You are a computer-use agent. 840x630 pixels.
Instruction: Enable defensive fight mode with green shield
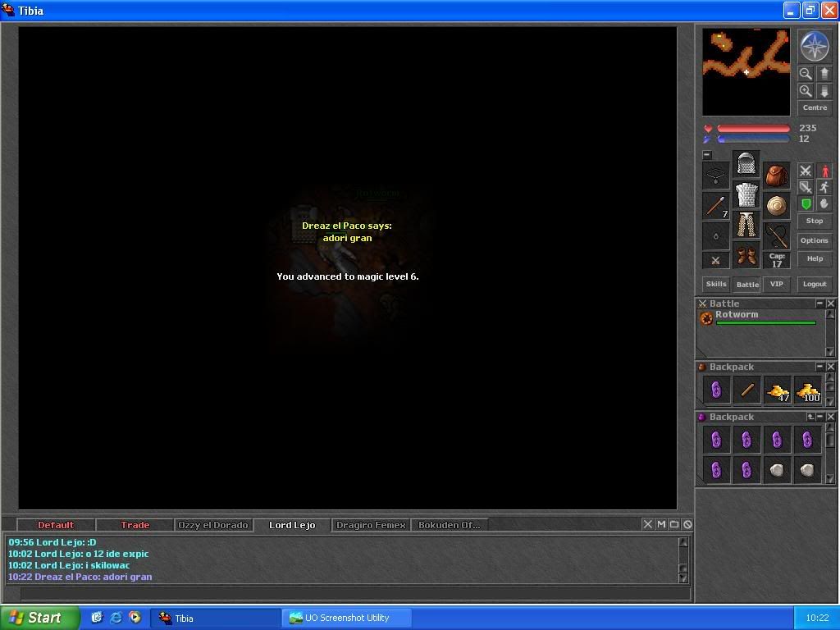[806, 204]
